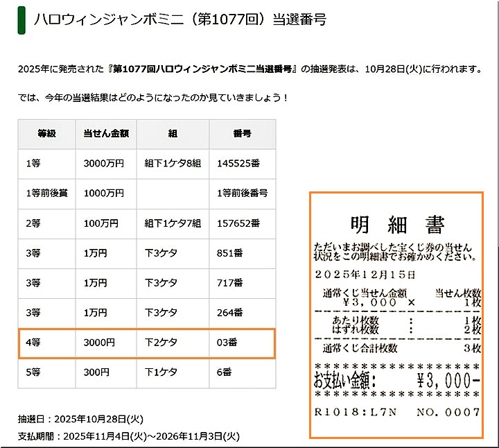Viewport: 499px width, 448px height.
Task: Click the 支払期間 date range text
Action: [x=129, y=437]
